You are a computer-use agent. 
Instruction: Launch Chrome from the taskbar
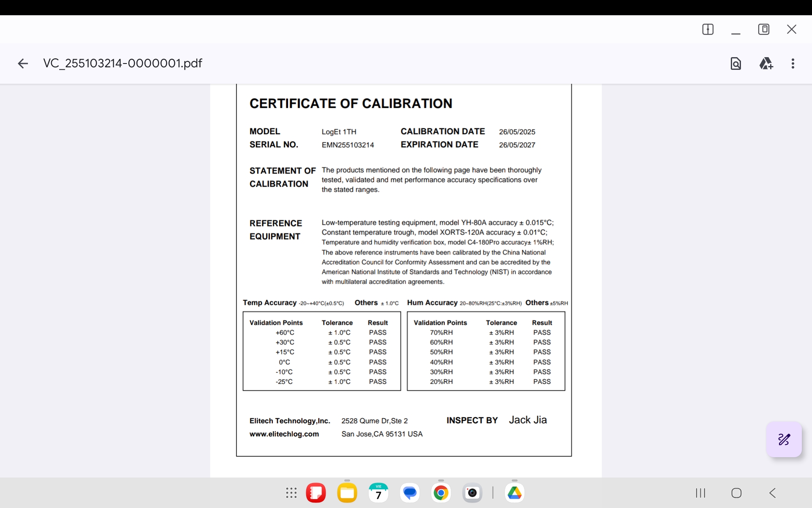(441, 493)
